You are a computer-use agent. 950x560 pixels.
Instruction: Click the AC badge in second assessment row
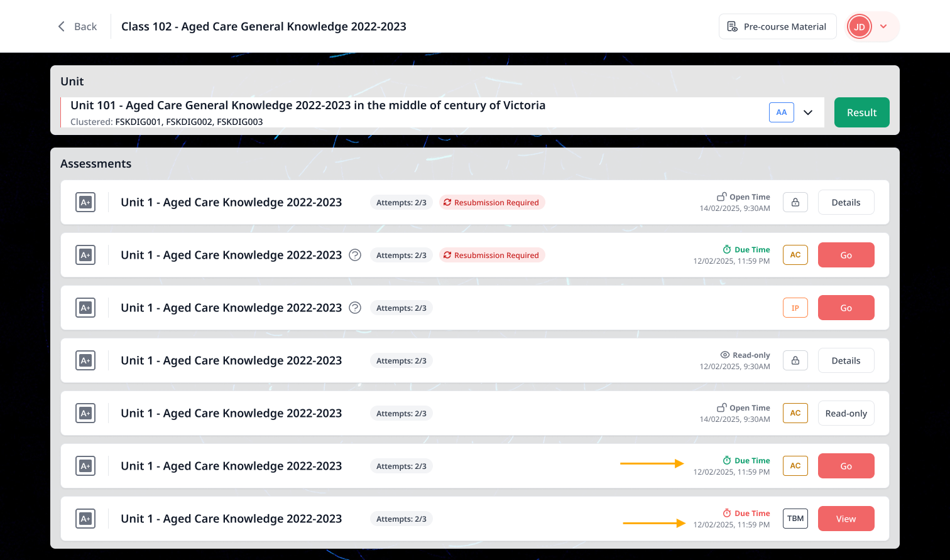[x=795, y=255]
